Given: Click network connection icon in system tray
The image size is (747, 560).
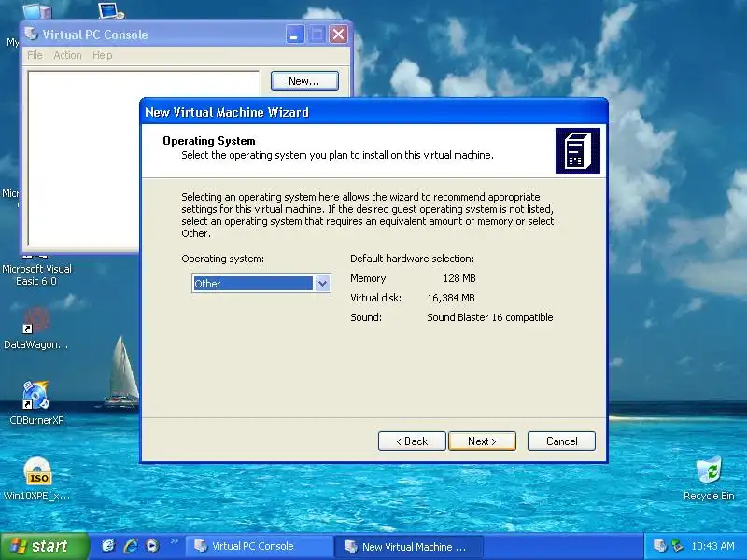Looking at the screenshot, I should [676, 546].
